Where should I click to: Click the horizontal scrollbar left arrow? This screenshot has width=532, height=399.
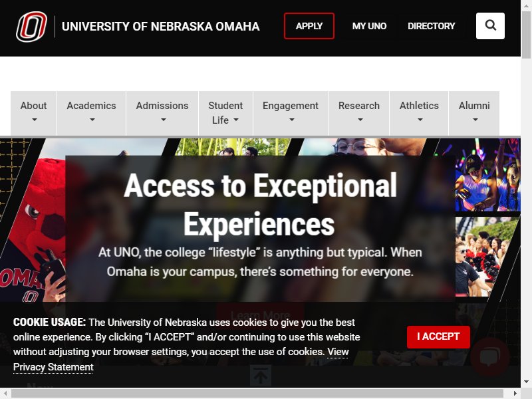[5, 393]
